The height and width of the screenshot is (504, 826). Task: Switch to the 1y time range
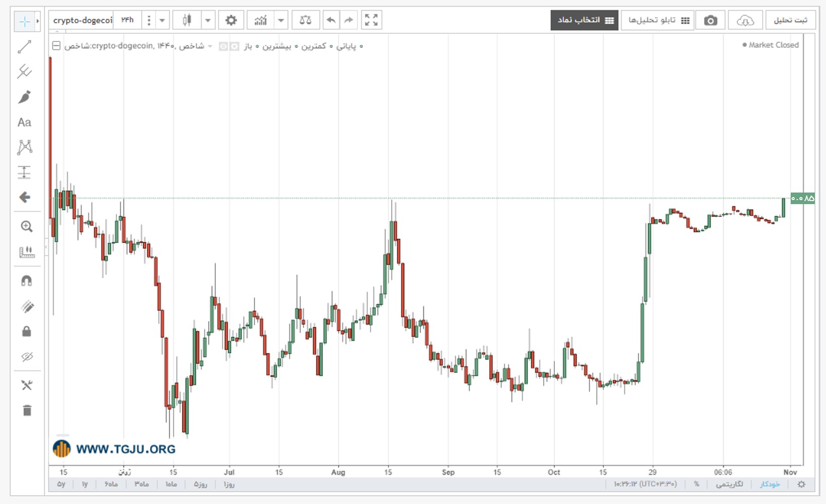[85, 484]
